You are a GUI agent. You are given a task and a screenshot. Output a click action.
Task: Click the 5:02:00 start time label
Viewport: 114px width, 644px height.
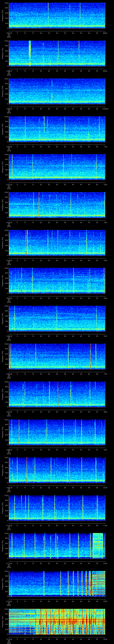pyautogui.click(x=9, y=223)
